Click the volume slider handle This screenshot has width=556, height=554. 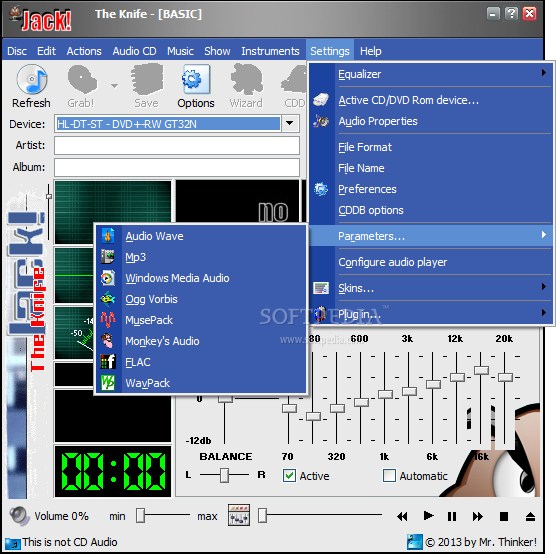coord(140,515)
